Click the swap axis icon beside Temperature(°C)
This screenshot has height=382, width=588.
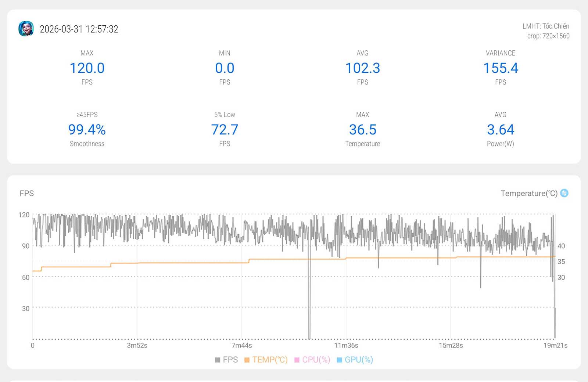[x=564, y=193]
